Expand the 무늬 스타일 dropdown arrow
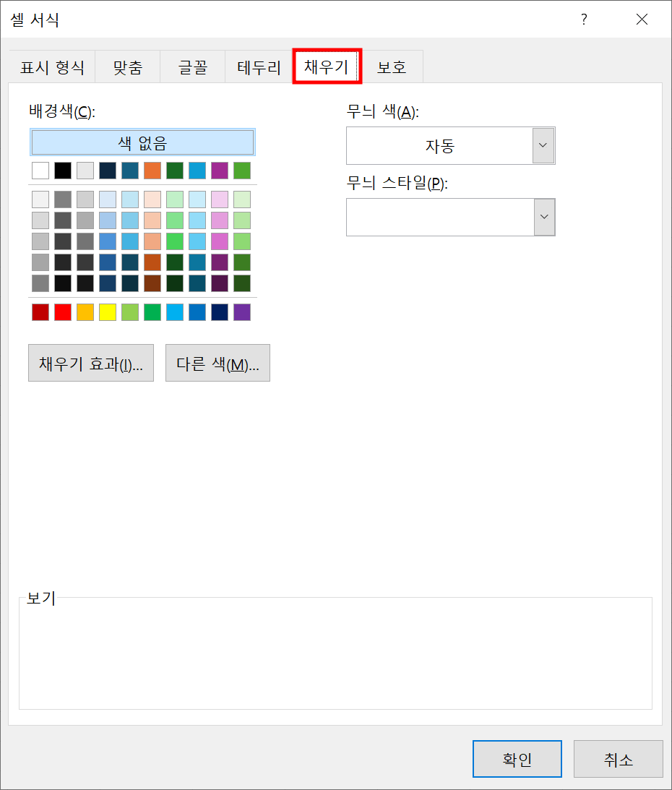The image size is (672, 790). click(x=544, y=217)
